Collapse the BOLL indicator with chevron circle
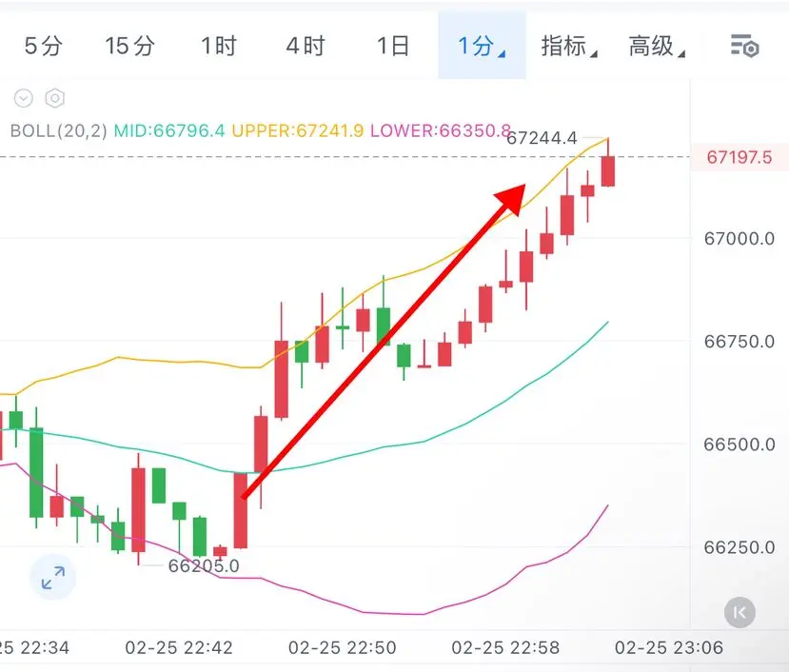789x672 pixels. [24, 98]
